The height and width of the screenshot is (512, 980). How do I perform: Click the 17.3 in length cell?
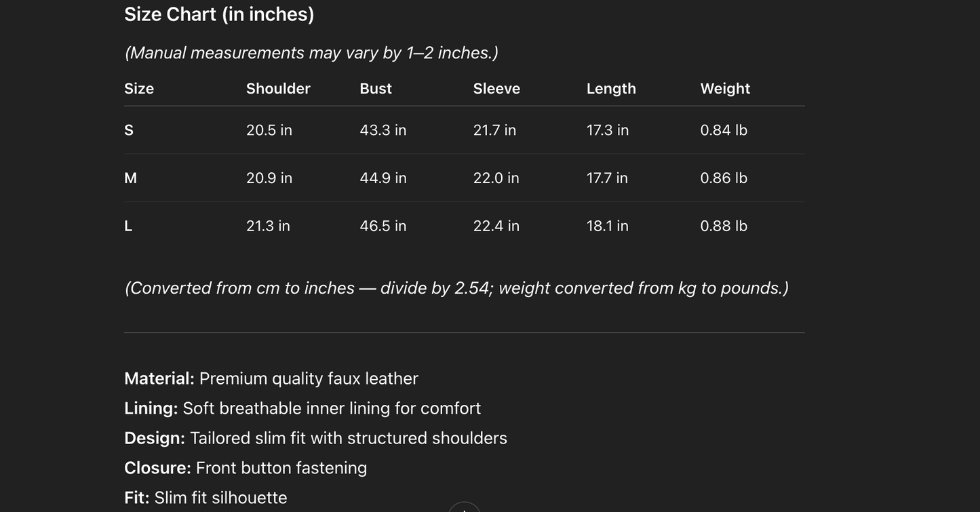point(608,130)
